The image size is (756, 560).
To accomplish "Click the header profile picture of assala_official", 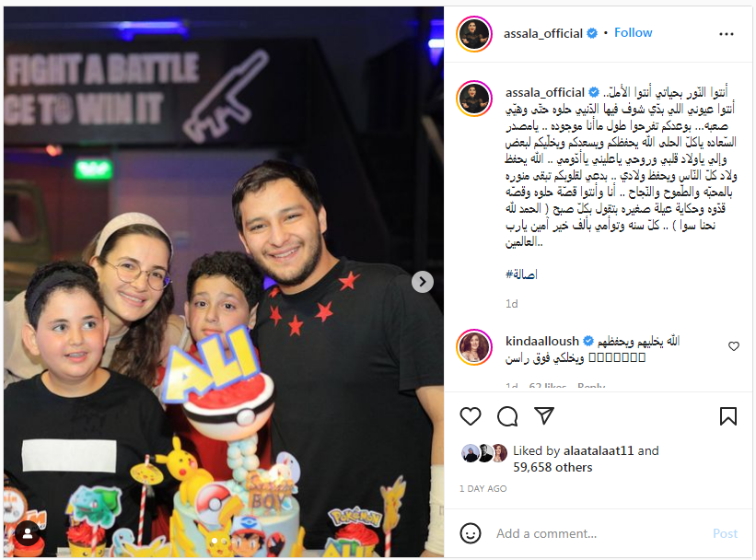I will coord(474,34).
